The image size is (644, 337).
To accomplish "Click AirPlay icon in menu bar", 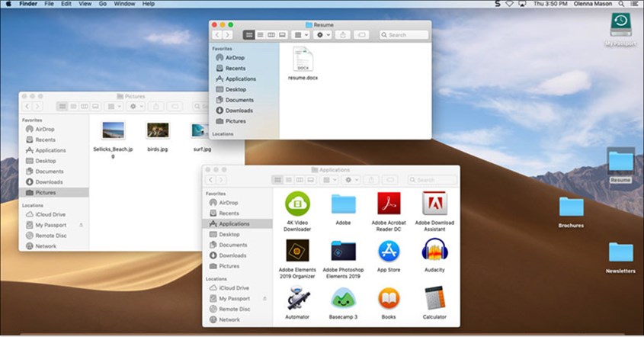I will [522, 4].
